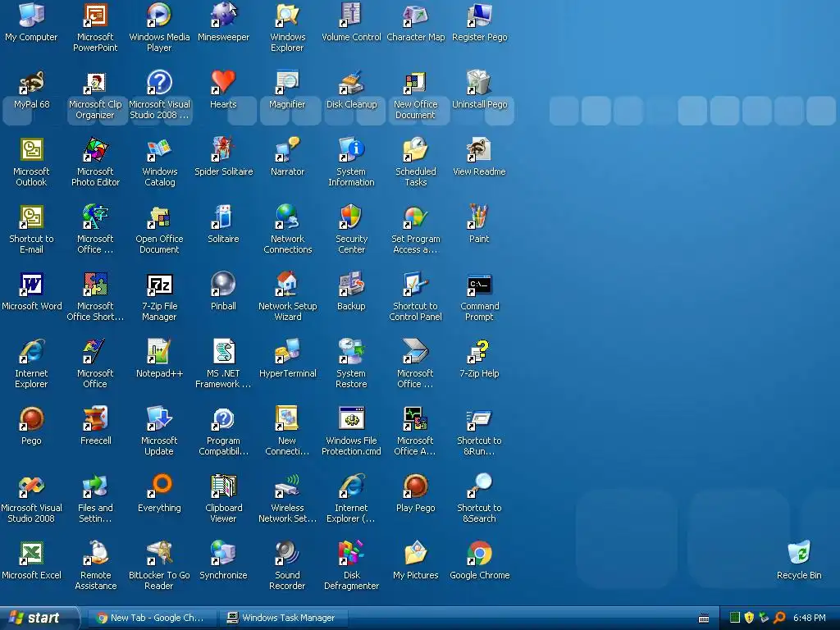The height and width of the screenshot is (630, 840).
Task: Click the Pinball game icon
Action: coord(223,284)
